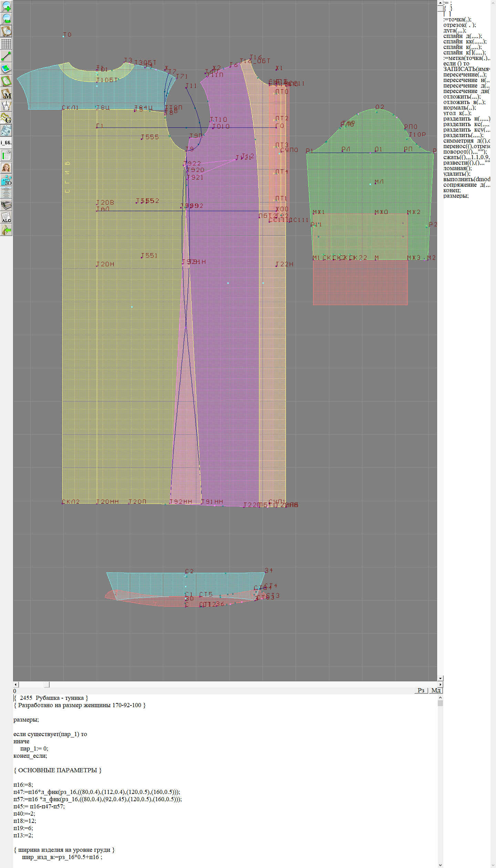Screen dimensions: 496x868
Task: Open the ALG algorithm icon
Action: [x=6, y=217]
